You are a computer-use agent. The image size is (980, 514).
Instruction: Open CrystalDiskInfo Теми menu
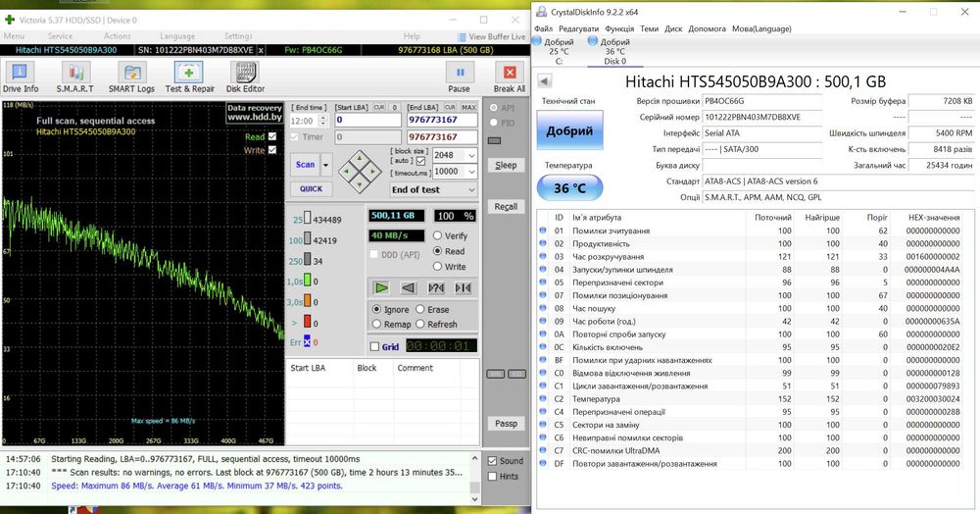click(650, 28)
